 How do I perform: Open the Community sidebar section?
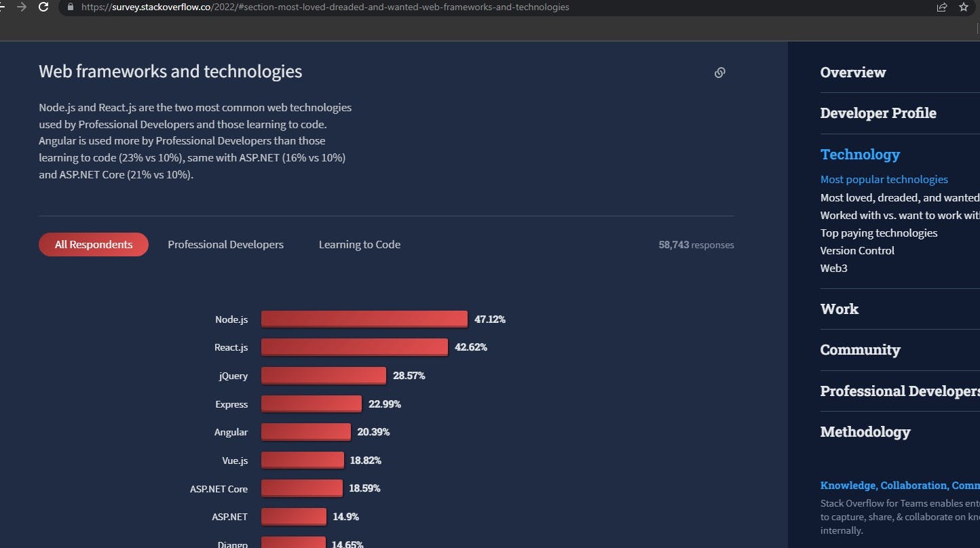(860, 350)
